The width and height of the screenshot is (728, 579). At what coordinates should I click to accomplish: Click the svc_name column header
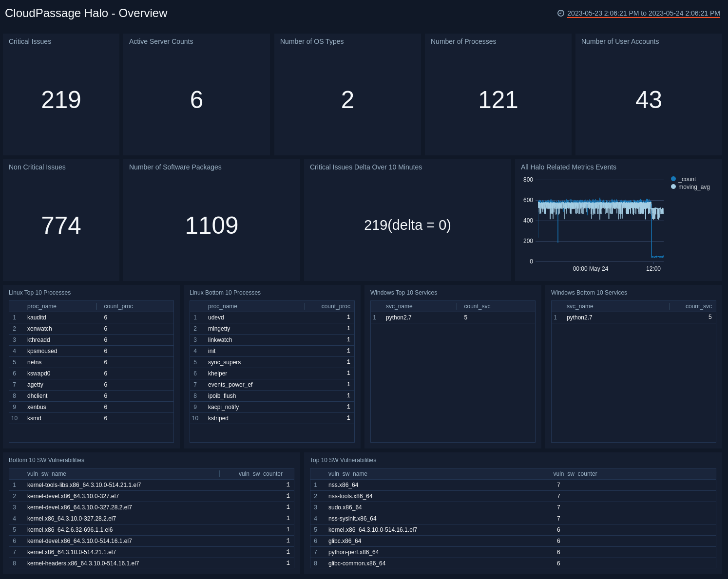tap(399, 306)
